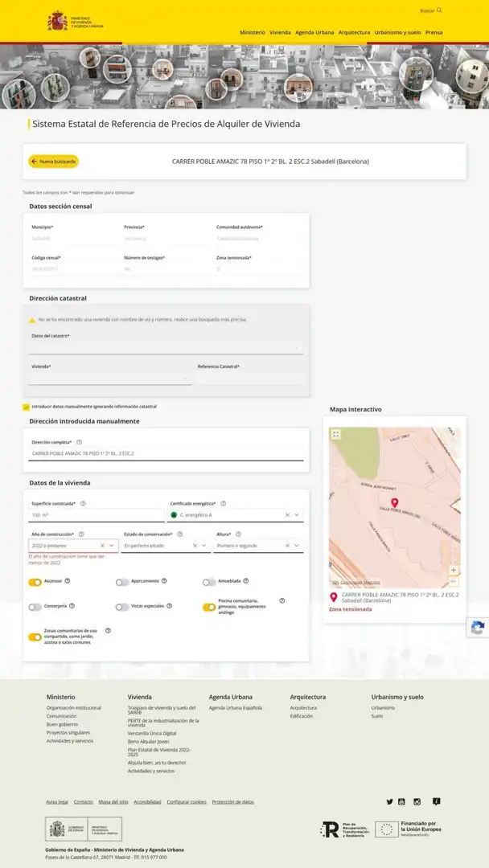Open the Twitter icon in footer
489x868 pixels.
tap(389, 801)
